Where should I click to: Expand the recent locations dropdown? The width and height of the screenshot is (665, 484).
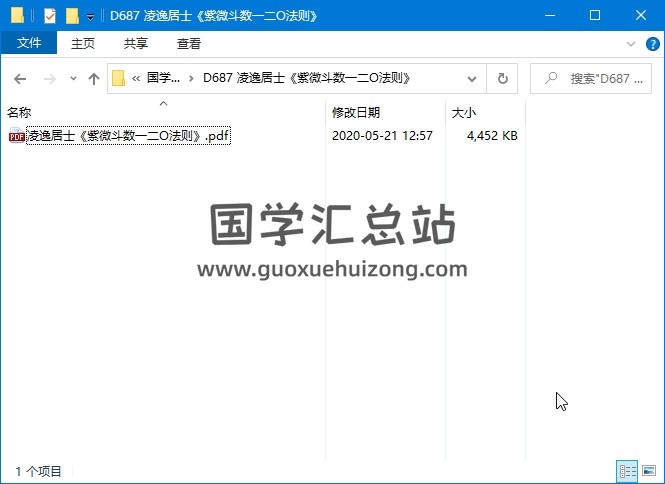(73, 79)
